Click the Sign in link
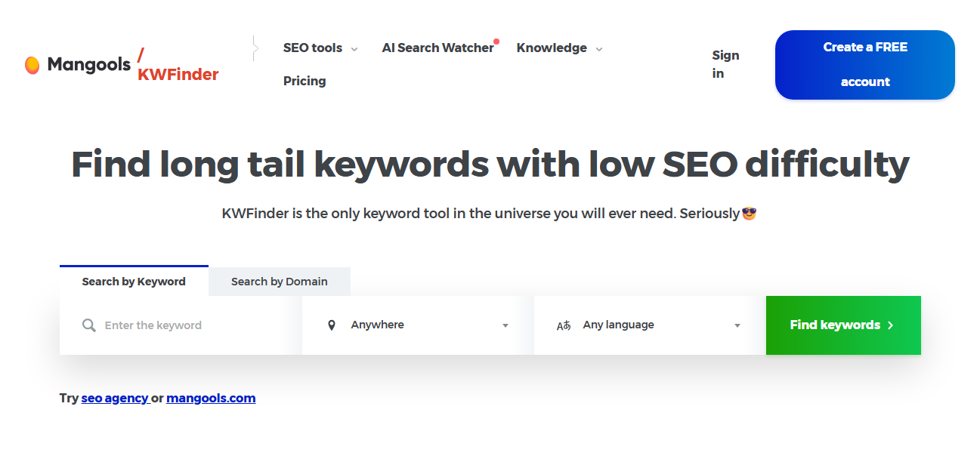980x462 pixels. 725,64
